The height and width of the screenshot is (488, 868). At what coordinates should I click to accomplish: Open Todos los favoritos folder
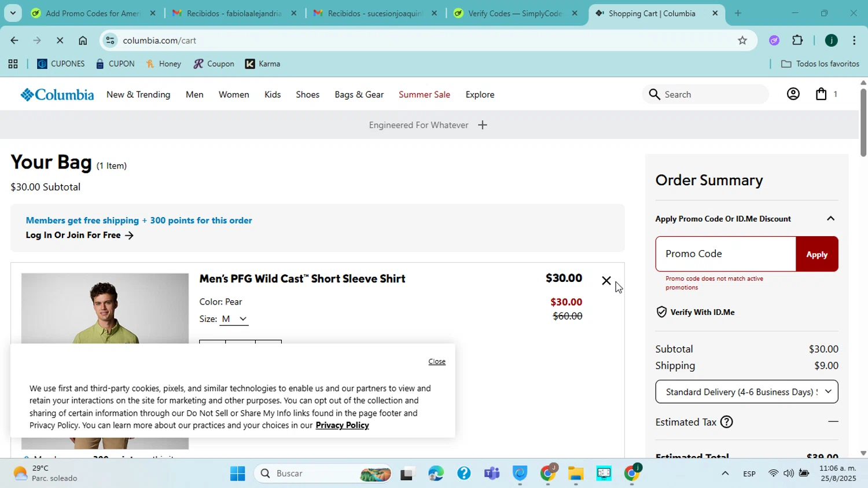[820, 64]
